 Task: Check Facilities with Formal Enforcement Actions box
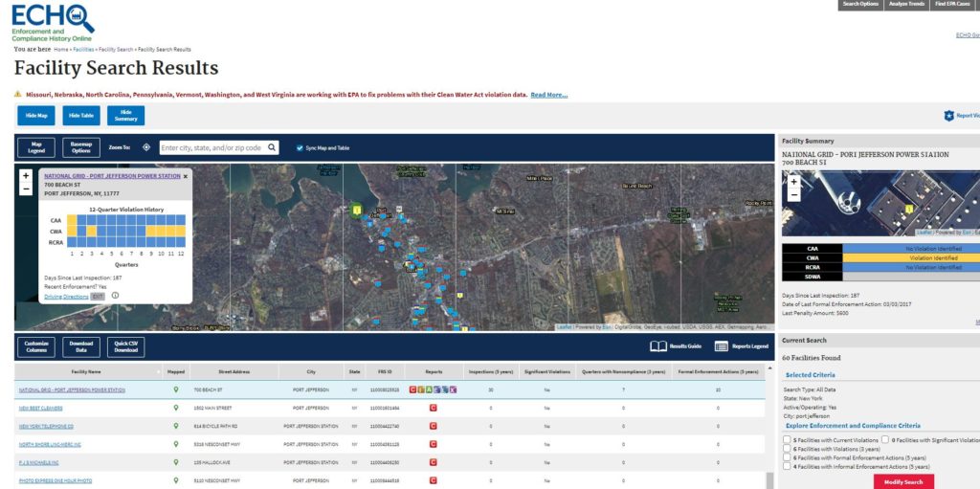(x=787, y=457)
